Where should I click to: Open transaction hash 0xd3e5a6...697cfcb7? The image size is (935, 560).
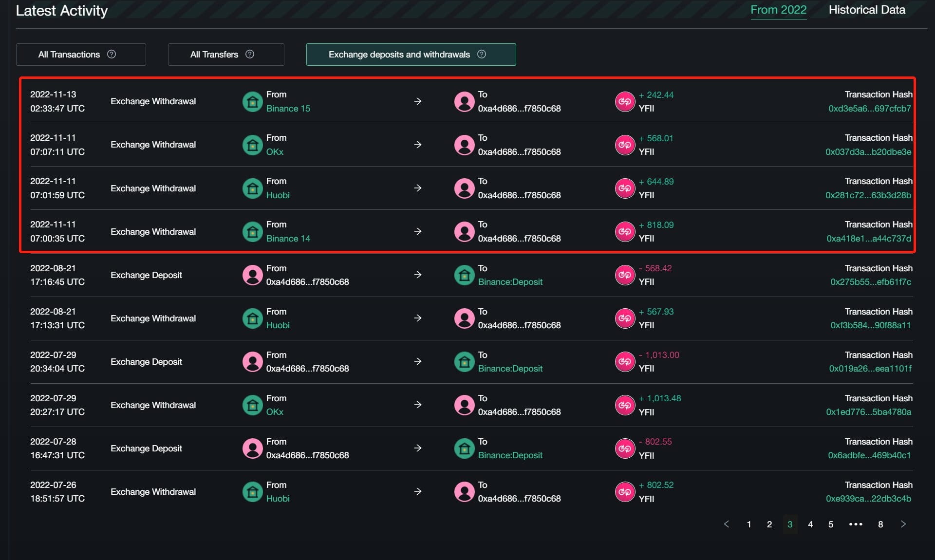(869, 109)
